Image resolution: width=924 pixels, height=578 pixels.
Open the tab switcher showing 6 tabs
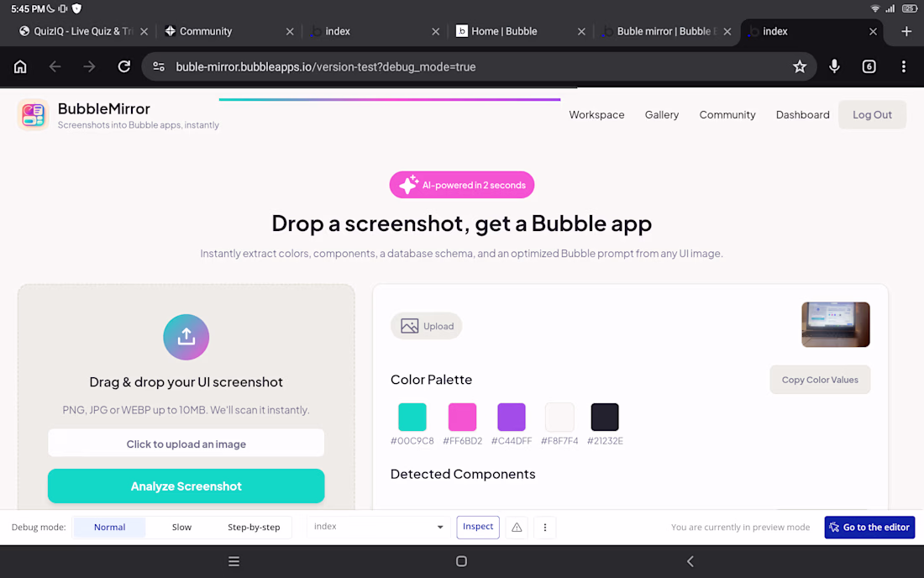[869, 66]
